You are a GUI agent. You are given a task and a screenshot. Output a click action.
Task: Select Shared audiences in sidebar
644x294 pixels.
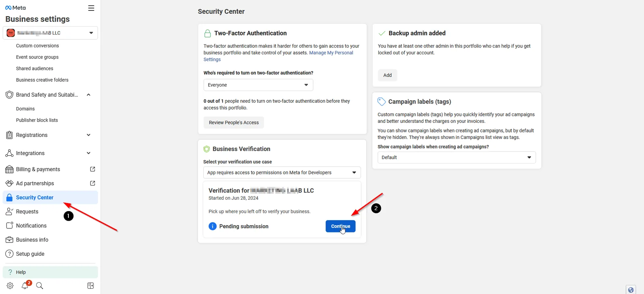click(35, 68)
